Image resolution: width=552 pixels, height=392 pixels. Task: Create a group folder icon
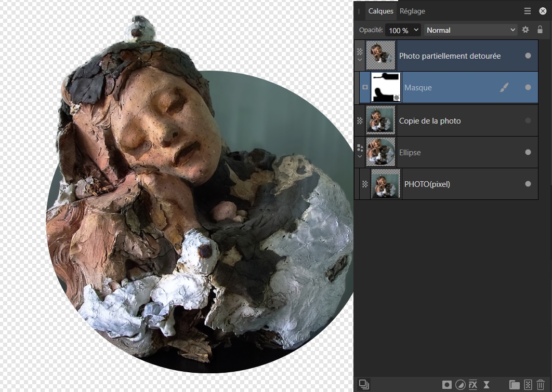pyautogui.click(x=515, y=385)
